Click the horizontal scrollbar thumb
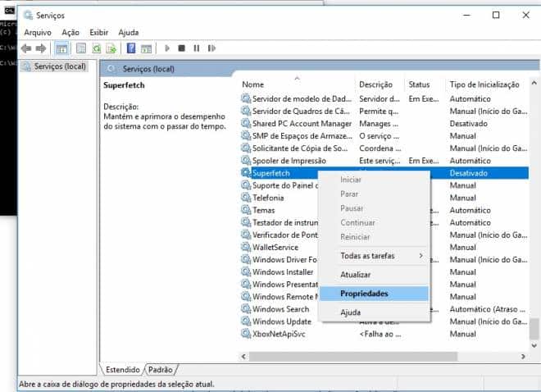The image size is (541, 392). 353,356
